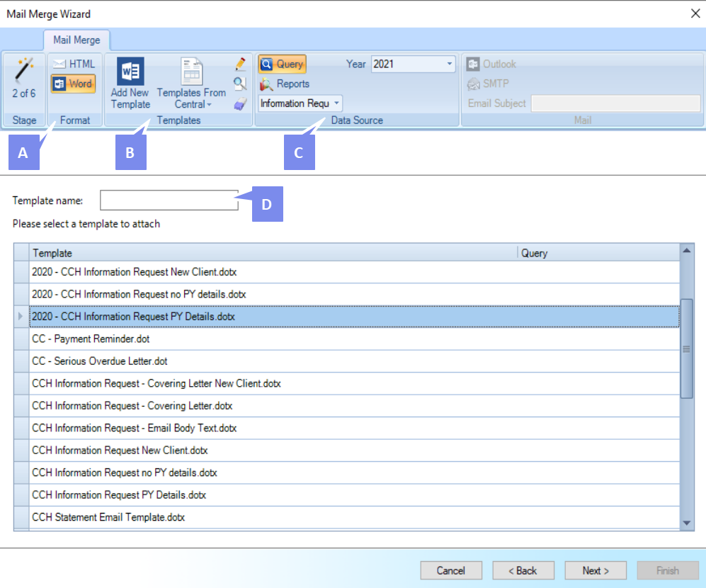
Task: Click the Email Subject field
Action: pyautogui.click(x=615, y=103)
